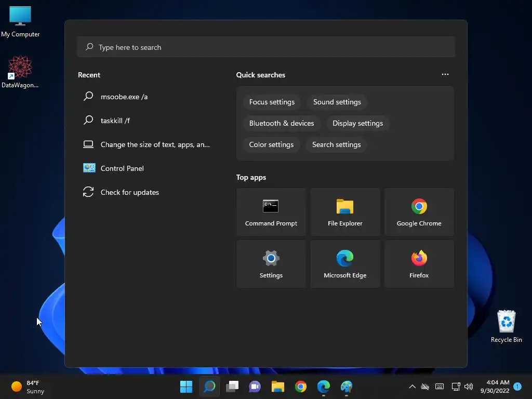Click the Windows Start button
This screenshot has height=399, width=532.
pyautogui.click(x=187, y=387)
